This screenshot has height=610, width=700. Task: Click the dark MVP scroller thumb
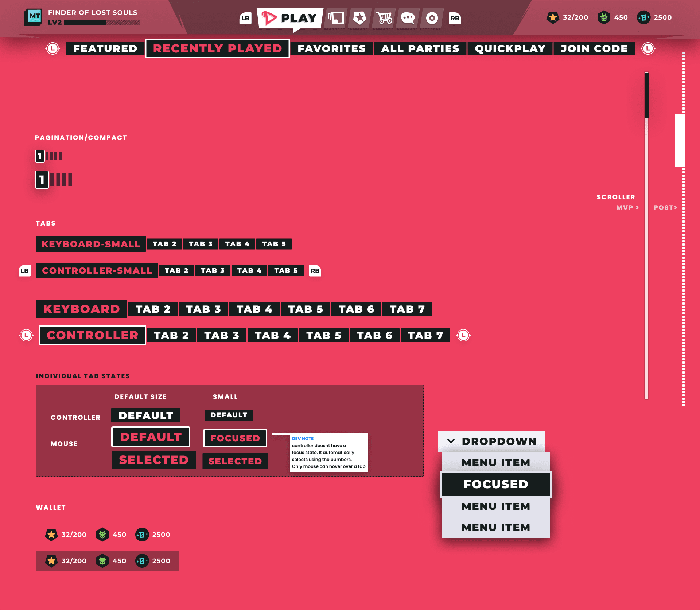646,95
